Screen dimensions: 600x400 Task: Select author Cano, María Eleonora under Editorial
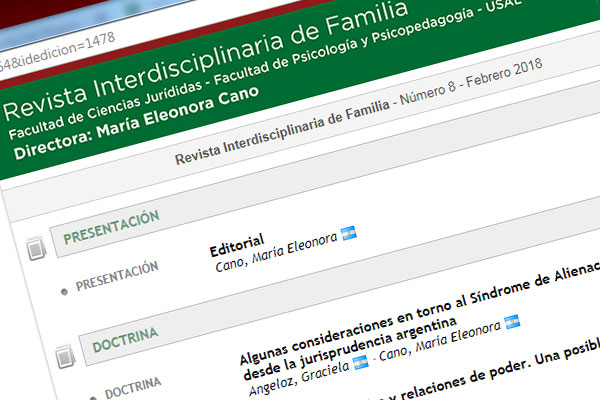point(276,253)
